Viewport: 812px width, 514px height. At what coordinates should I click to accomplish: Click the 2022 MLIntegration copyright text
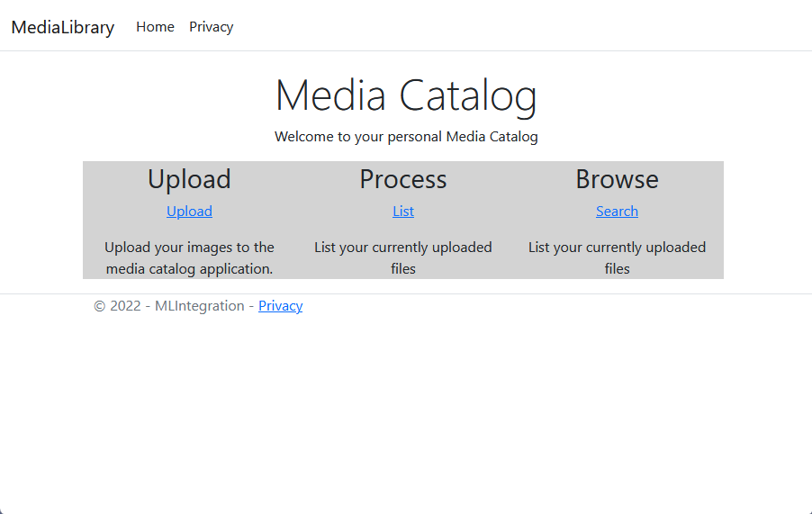coord(176,306)
